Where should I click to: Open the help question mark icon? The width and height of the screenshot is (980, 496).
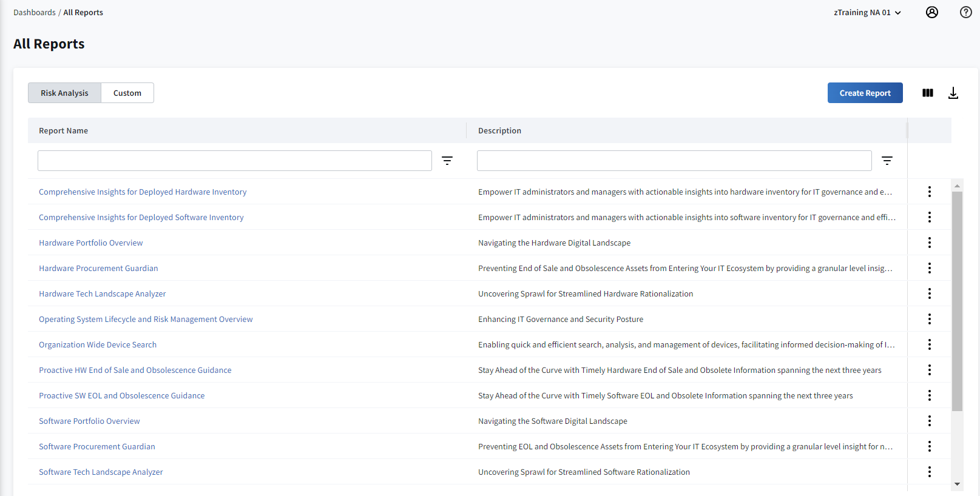[x=966, y=12]
